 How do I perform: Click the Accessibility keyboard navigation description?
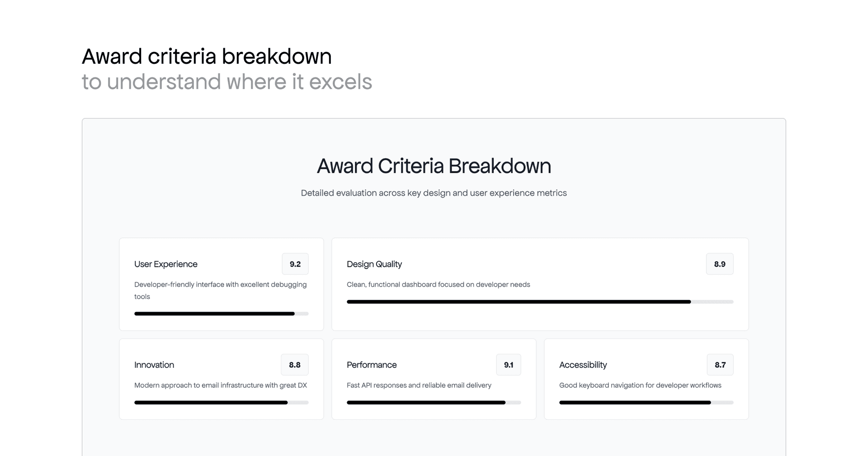[640, 385]
